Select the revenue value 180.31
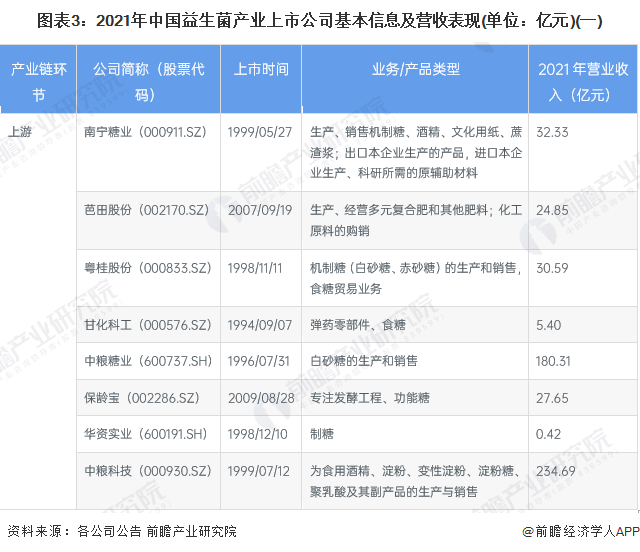The image size is (640, 552). click(x=553, y=360)
